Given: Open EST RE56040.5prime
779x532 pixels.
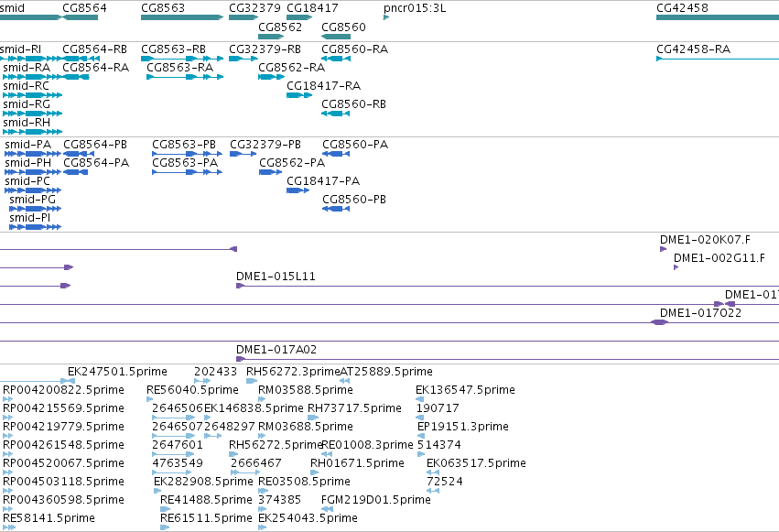Looking at the screenshot, I should (x=192, y=390).
